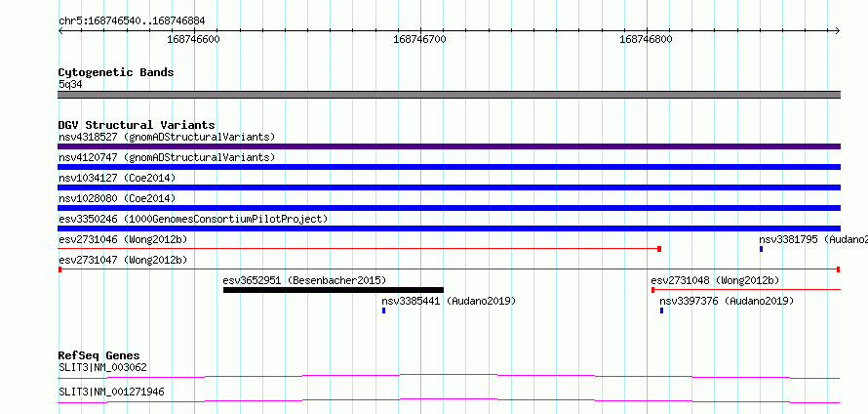The image size is (868, 414).
Task: Select the blue esv3350246 variant bar
Action: 449,228
